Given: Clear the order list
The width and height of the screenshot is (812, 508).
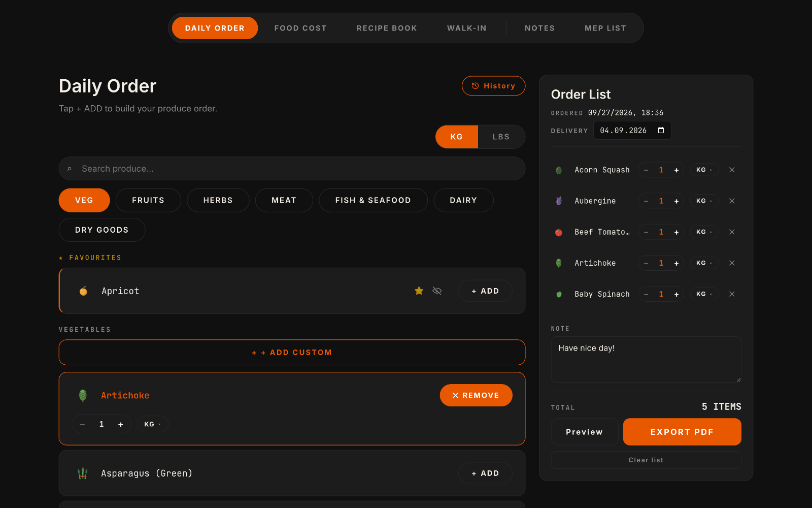Looking at the screenshot, I should [x=646, y=460].
